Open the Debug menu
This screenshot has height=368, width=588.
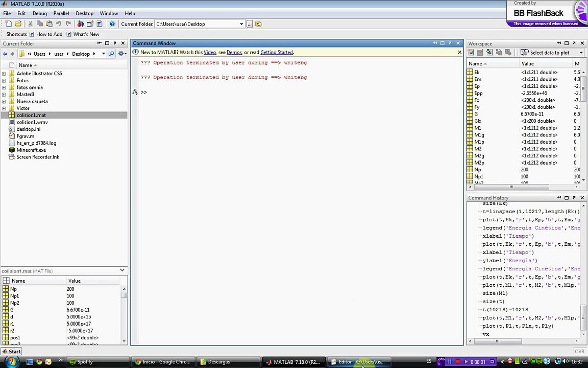39,13
